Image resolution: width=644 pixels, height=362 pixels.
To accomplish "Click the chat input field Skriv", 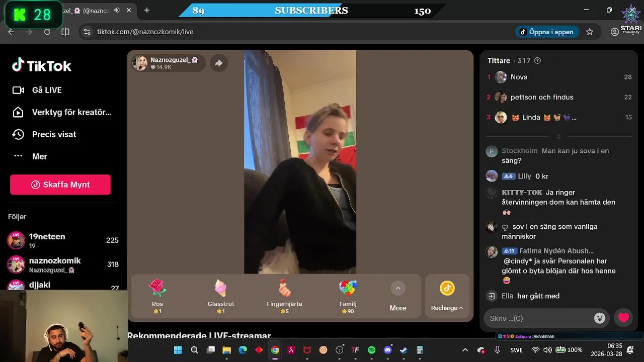I will [x=538, y=318].
